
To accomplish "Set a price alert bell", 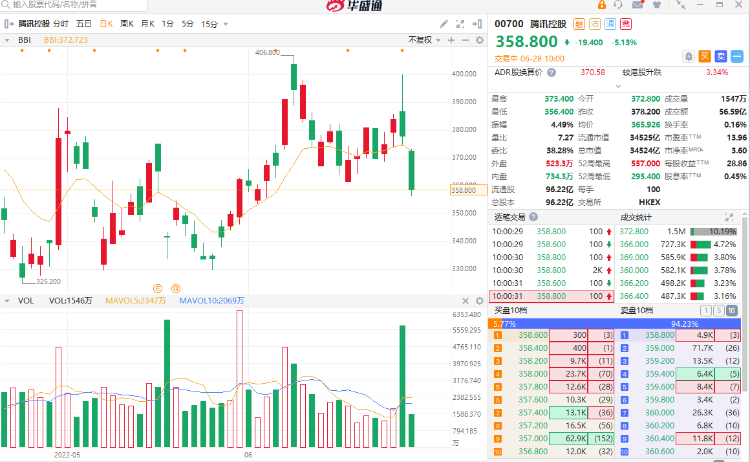I will click(x=688, y=57).
